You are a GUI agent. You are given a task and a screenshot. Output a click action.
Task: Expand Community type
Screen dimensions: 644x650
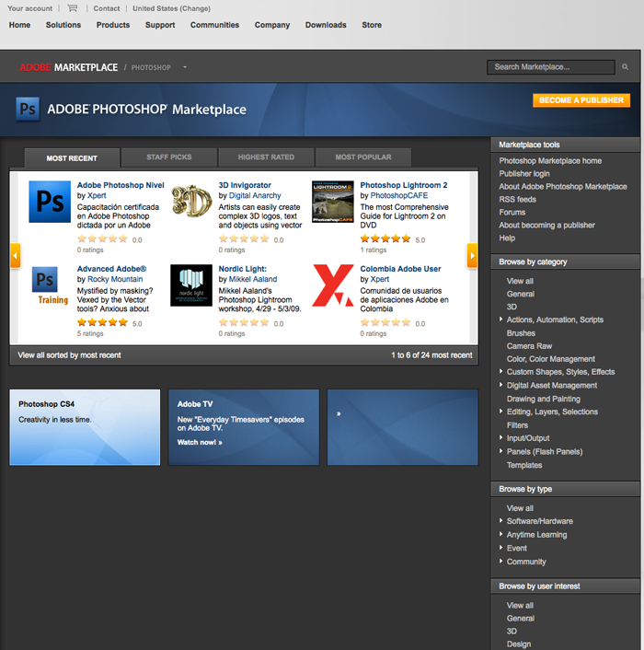pyautogui.click(x=500, y=562)
